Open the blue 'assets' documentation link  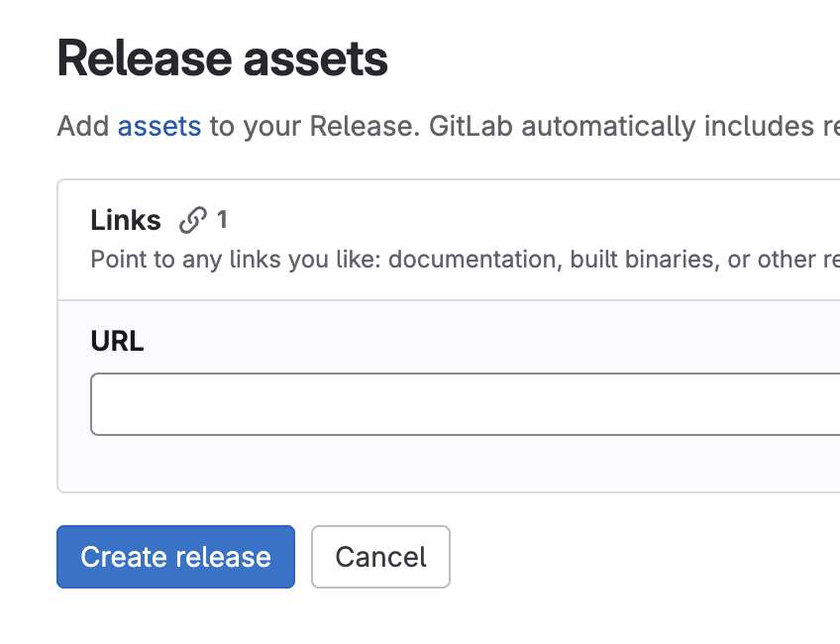[159, 127]
